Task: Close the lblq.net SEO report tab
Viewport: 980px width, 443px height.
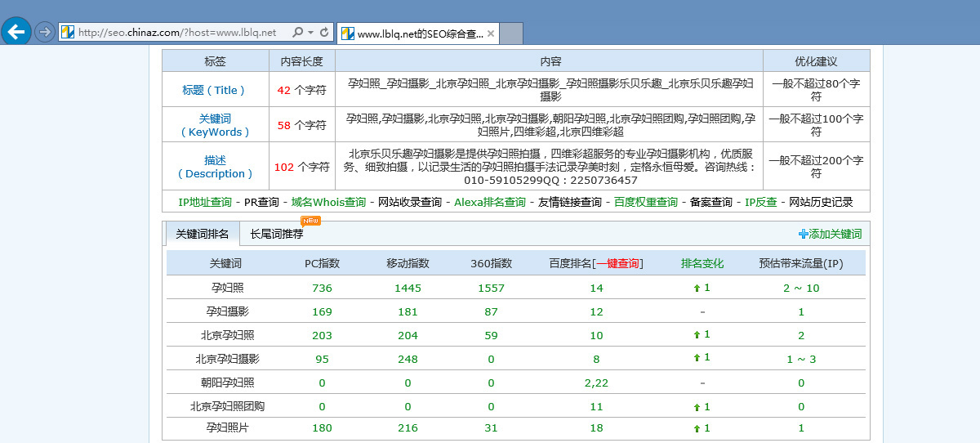Action: tap(490, 34)
